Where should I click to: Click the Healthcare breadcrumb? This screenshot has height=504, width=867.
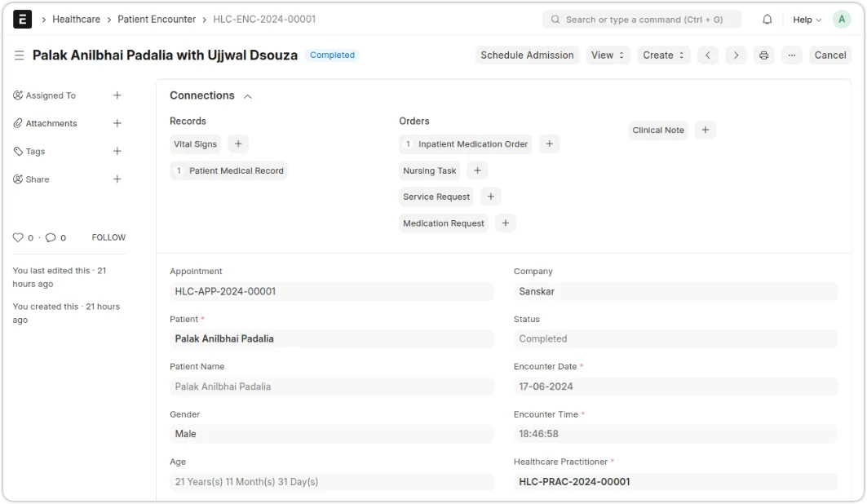pyautogui.click(x=77, y=19)
